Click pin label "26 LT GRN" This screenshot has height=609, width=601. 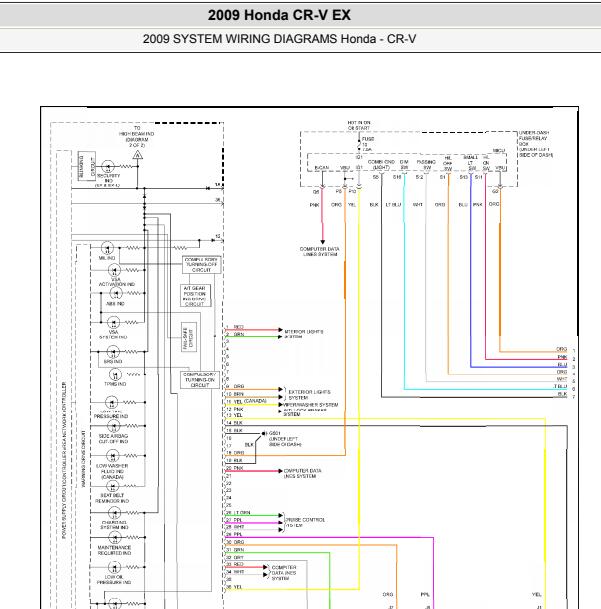pyautogui.click(x=238, y=513)
